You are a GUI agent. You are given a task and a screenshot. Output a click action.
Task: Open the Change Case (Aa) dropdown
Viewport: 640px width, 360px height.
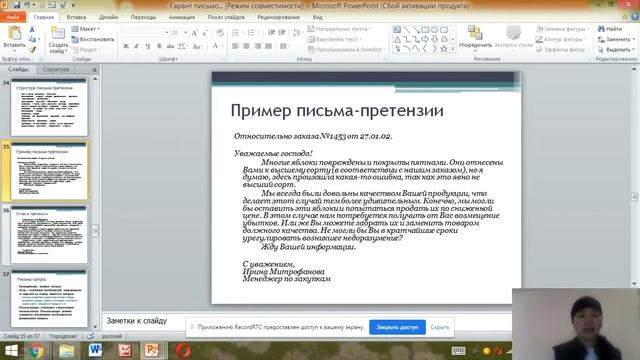pyautogui.click(x=197, y=46)
